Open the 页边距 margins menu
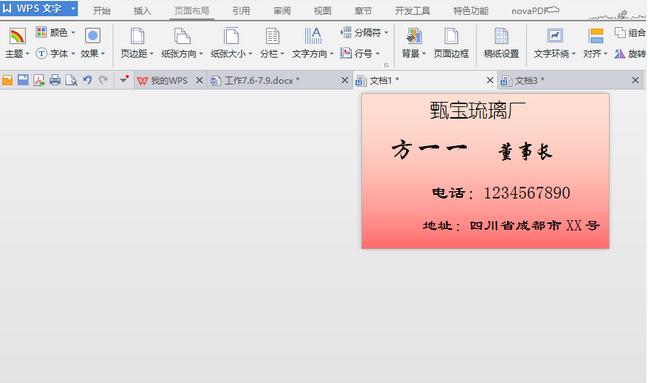Viewport: 650px width, 383px height. [137, 43]
